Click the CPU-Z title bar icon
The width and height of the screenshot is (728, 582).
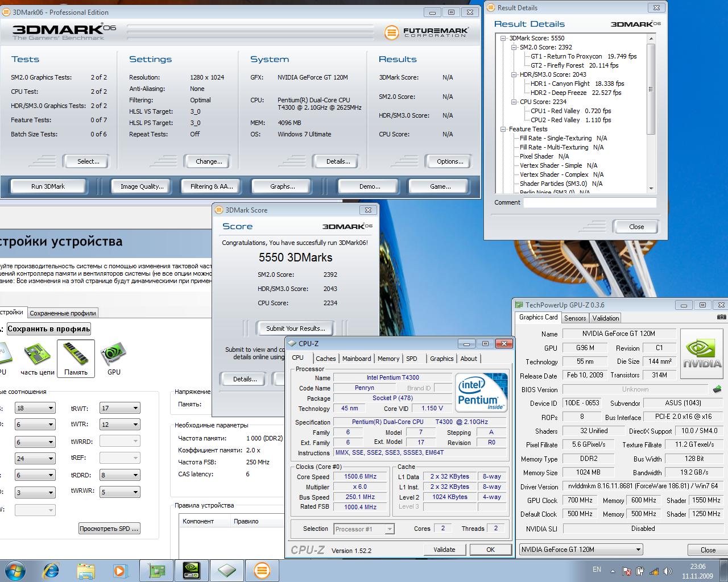click(x=292, y=343)
